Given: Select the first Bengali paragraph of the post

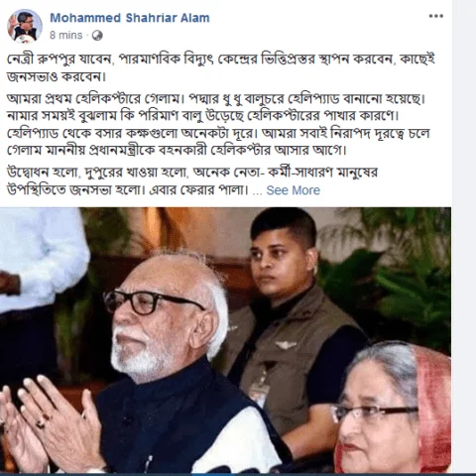Looking at the screenshot, I should (x=221, y=67).
